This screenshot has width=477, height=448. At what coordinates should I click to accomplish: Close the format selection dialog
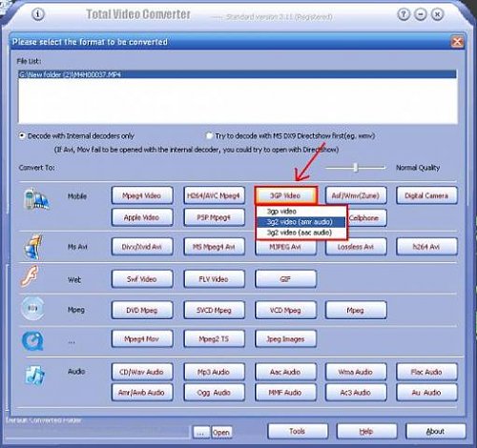coord(457,42)
